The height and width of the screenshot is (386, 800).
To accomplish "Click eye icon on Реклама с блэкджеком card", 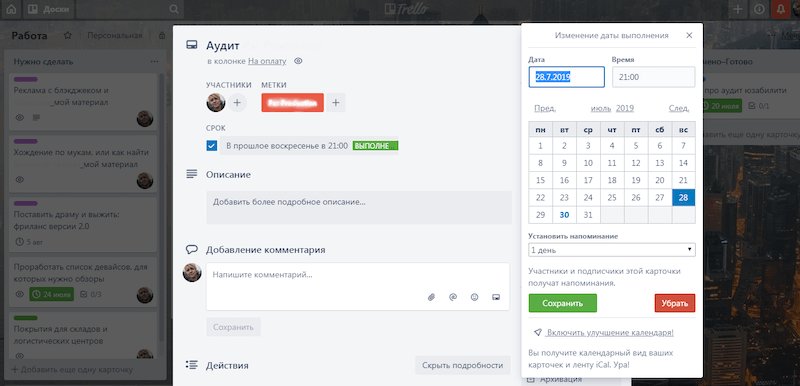I will coord(20,117).
